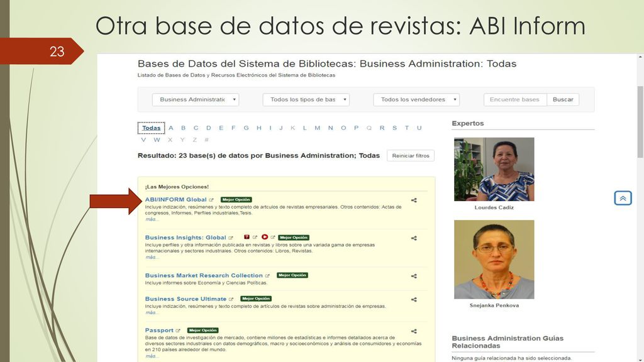Screen dimensions: 644x362
Task: Click the page vertical scrollbar thumb
Action: coord(640,122)
